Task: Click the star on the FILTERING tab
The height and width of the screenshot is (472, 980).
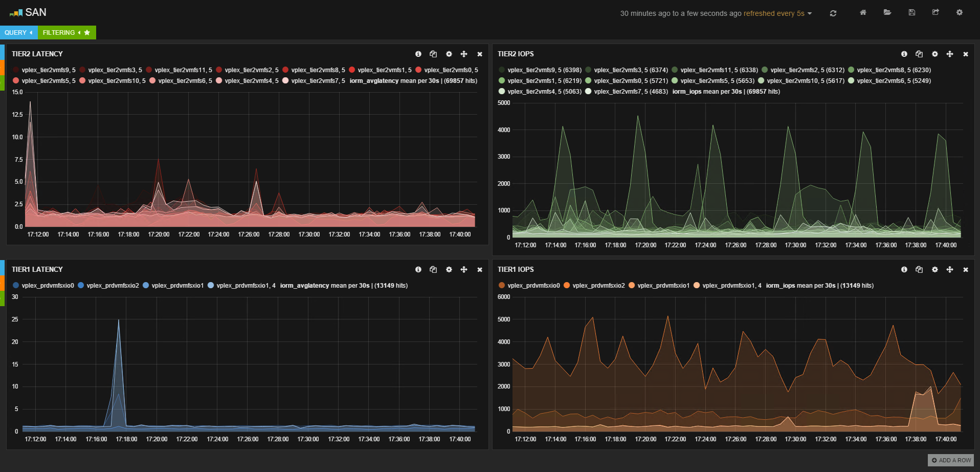Action: click(87, 33)
